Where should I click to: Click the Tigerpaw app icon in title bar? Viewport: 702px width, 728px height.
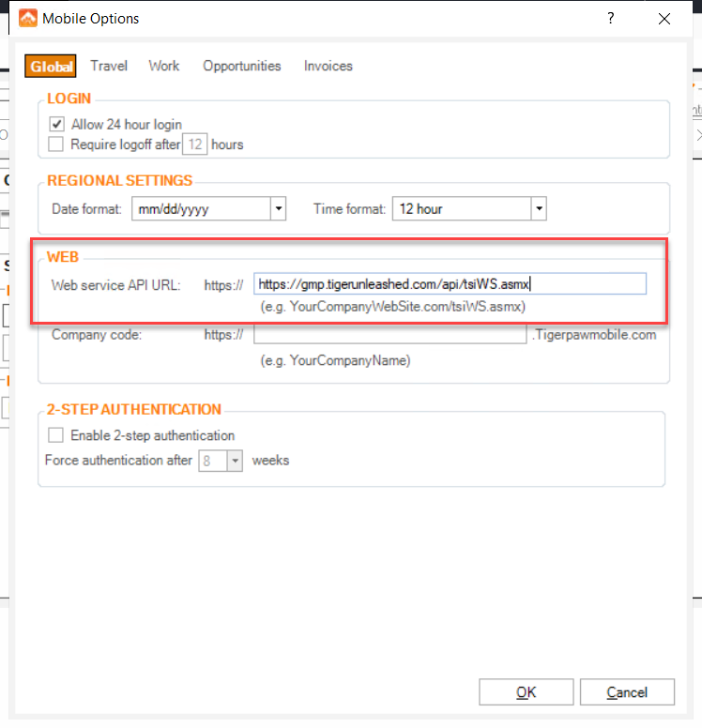click(x=28, y=19)
